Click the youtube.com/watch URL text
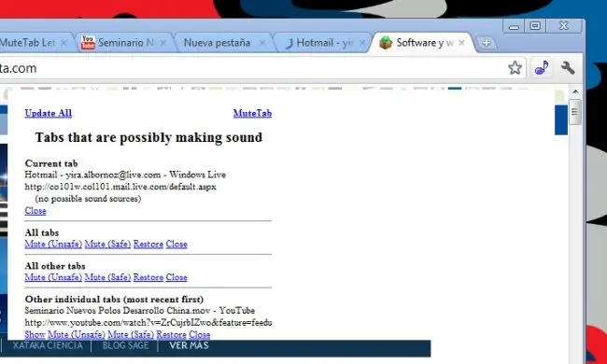This screenshot has width=607, height=364. [x=148, y=322]
